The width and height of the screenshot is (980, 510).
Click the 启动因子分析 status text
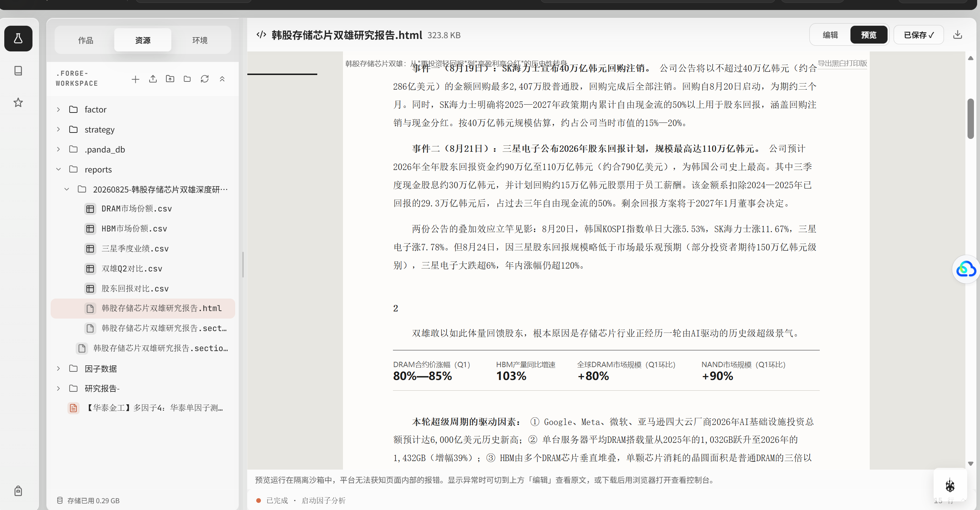coord(323,500)
